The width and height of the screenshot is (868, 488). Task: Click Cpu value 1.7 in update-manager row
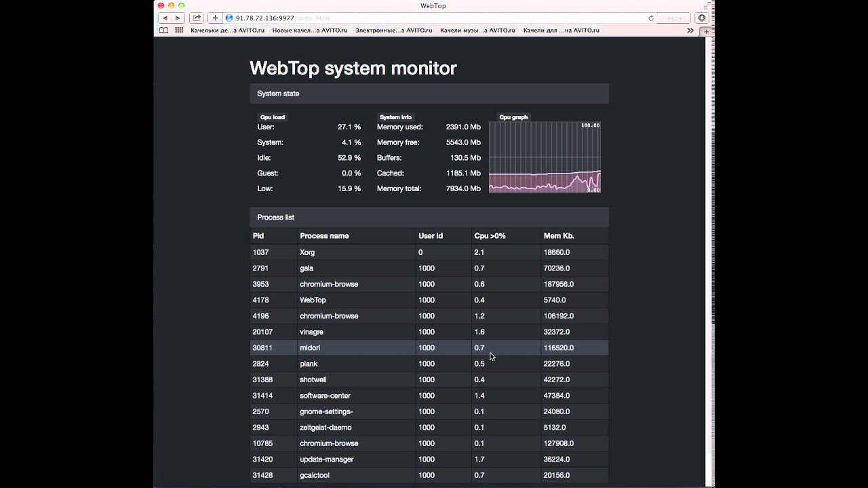click(479, 460)
